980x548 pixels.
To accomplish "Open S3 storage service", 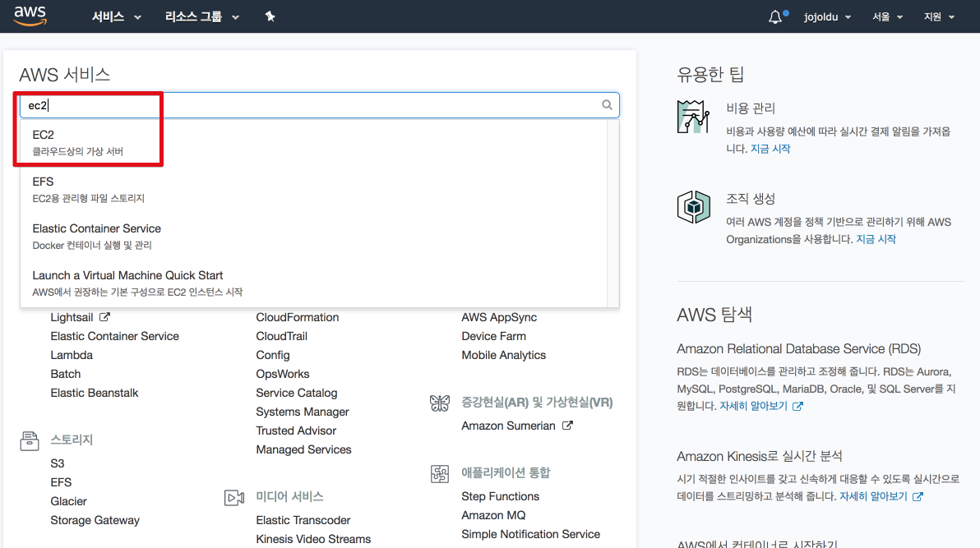I will click(x=58, y=463).
